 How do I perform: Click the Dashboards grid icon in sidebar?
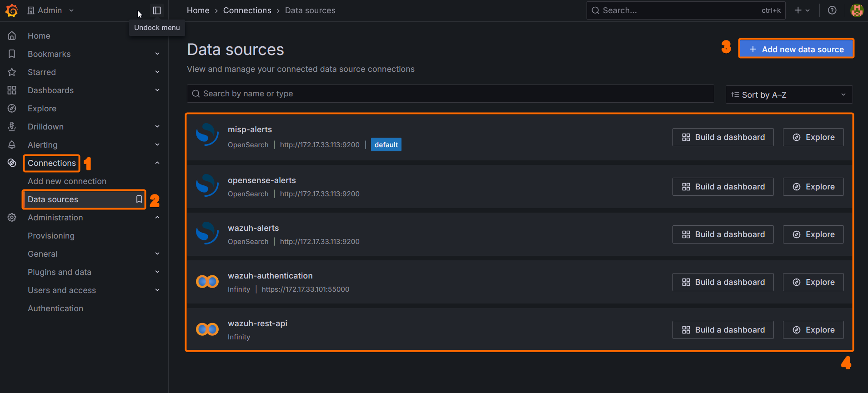click(12, 90)
